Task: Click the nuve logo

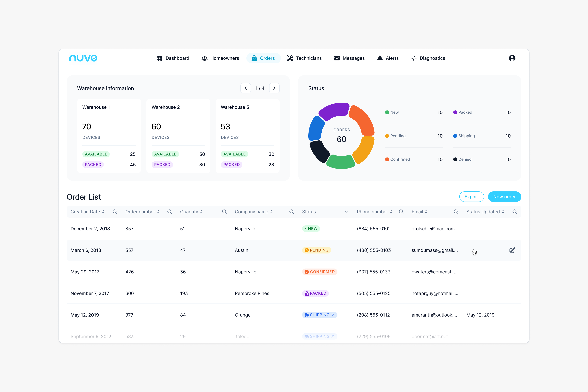Action: point(83,58)
